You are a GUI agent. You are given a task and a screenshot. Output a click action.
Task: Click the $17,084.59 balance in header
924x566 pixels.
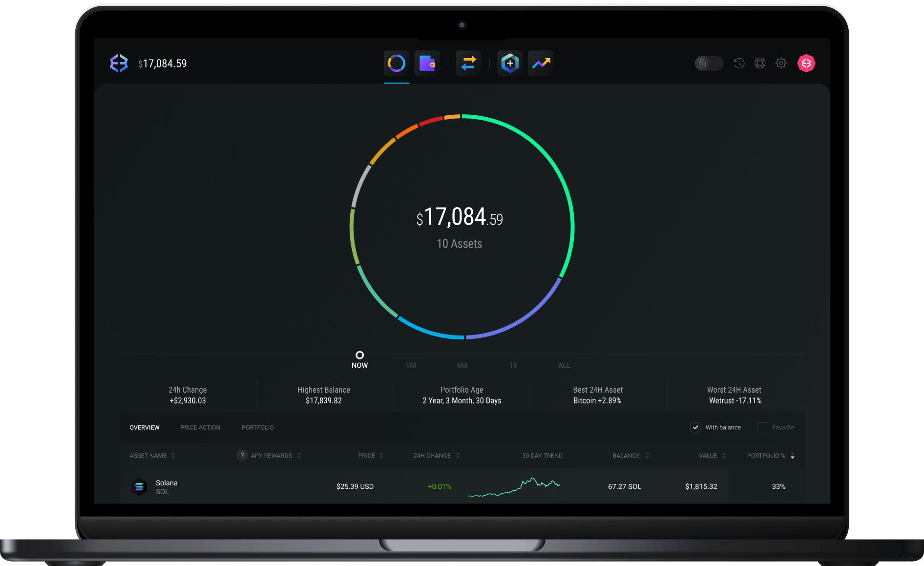click(163, 63)
